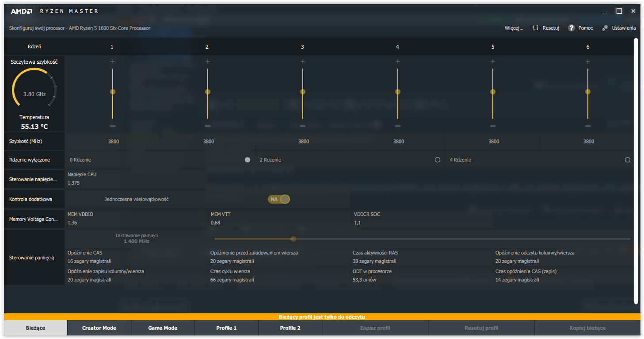644x339 pixels.
Task: Click the plus icon above core 2 slider
Action: 208,62
